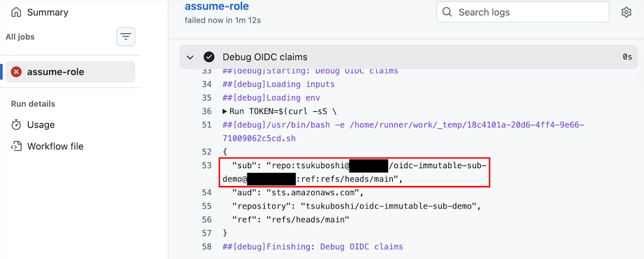Click the Loading inputs debug line
Viewport: 644px width, 259px height.
(x=279, y=84)
